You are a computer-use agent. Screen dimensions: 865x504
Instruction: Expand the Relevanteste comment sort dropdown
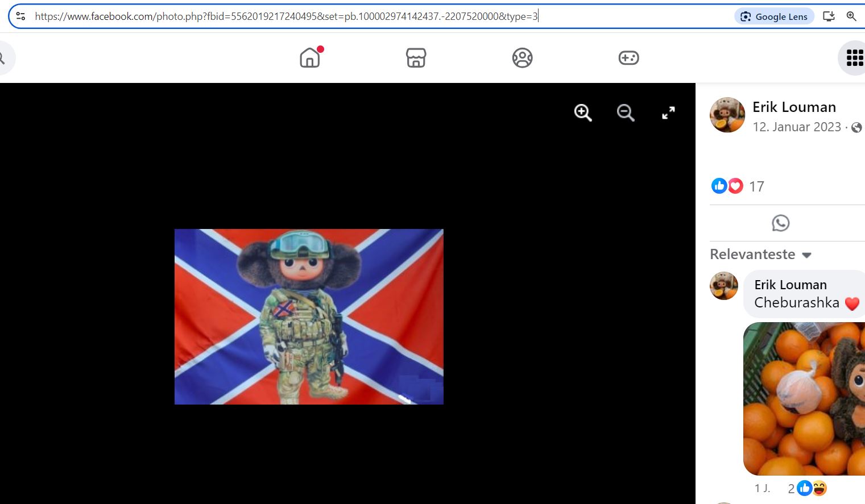tap(761, 255)
